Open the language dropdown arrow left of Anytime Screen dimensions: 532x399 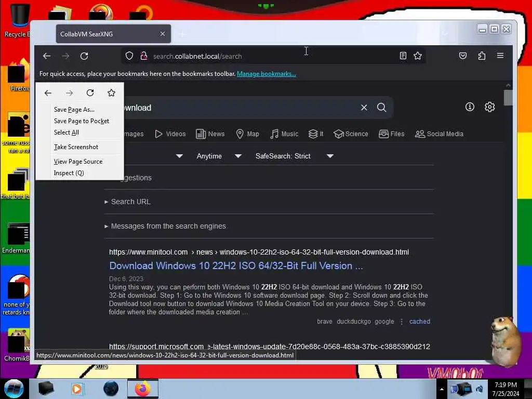tap(179, 156)
